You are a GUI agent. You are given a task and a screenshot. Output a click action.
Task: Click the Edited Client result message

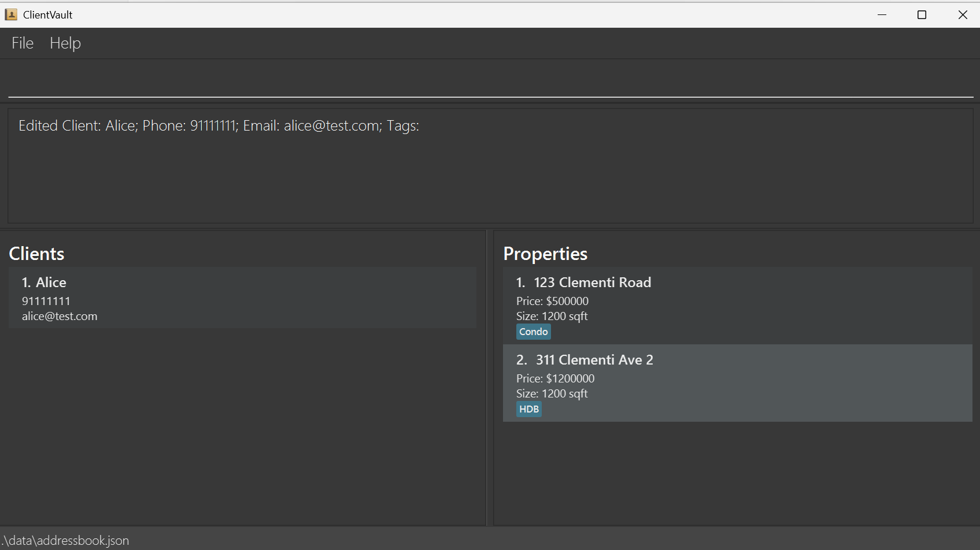(x=219, y=126)
